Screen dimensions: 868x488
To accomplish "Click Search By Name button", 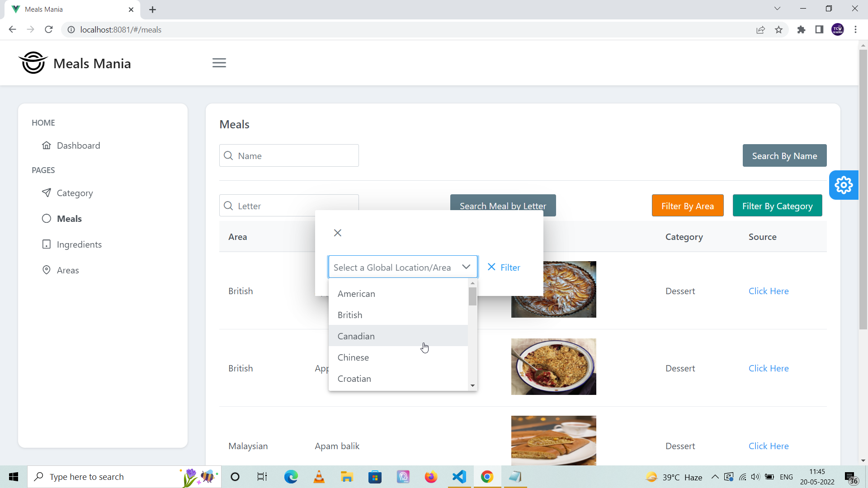I will tap(784, 155).
